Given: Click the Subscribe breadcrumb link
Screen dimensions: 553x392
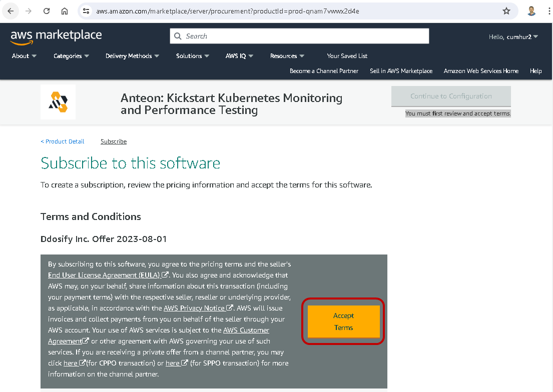Looking at the screenshot, I should (x=114, y=141).
